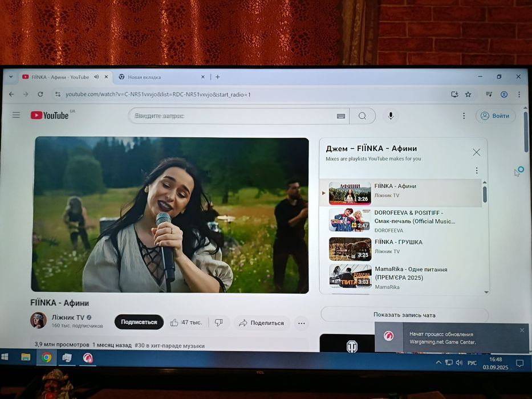
Task: Go forward with browser forward arrow
Action: point(26,94)
